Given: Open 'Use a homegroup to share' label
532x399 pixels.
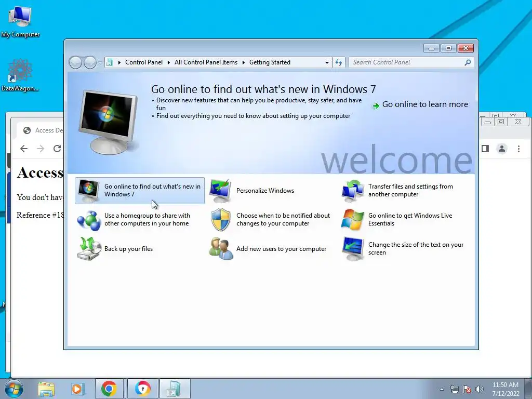Looking at the screenshot, I should pos(147,220).
